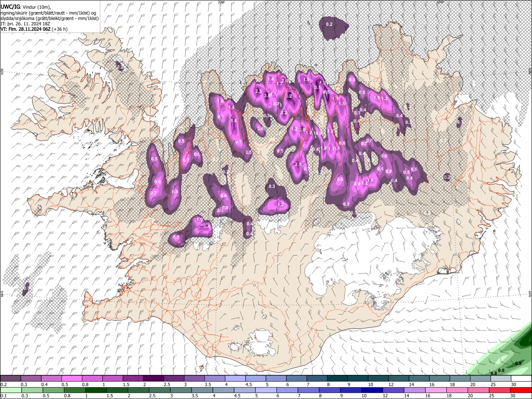The height and width of the screenshot is (399, 532).
Task: Click the 'rigning/skúrir' legend description line
Action: click(x=49, y=12)
